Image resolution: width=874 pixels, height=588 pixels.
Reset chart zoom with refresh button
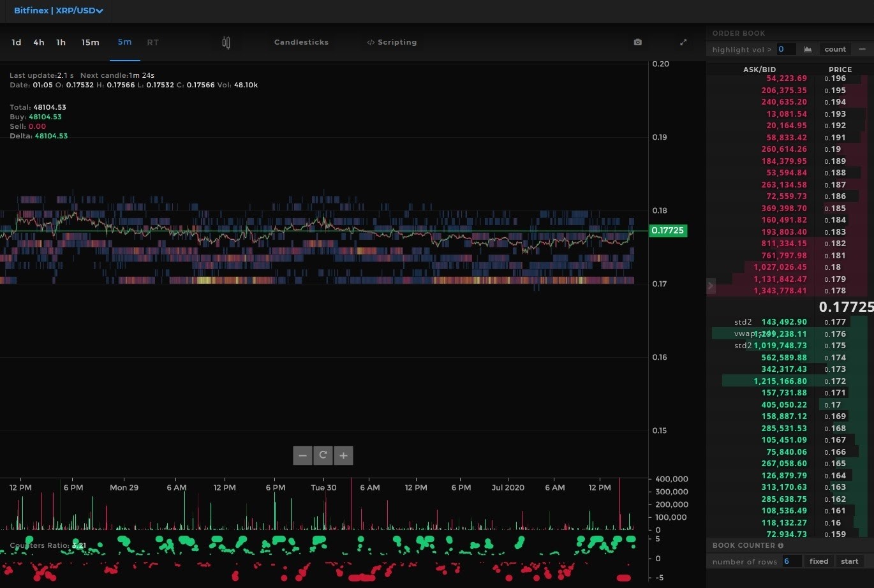[x=323, y=455]
